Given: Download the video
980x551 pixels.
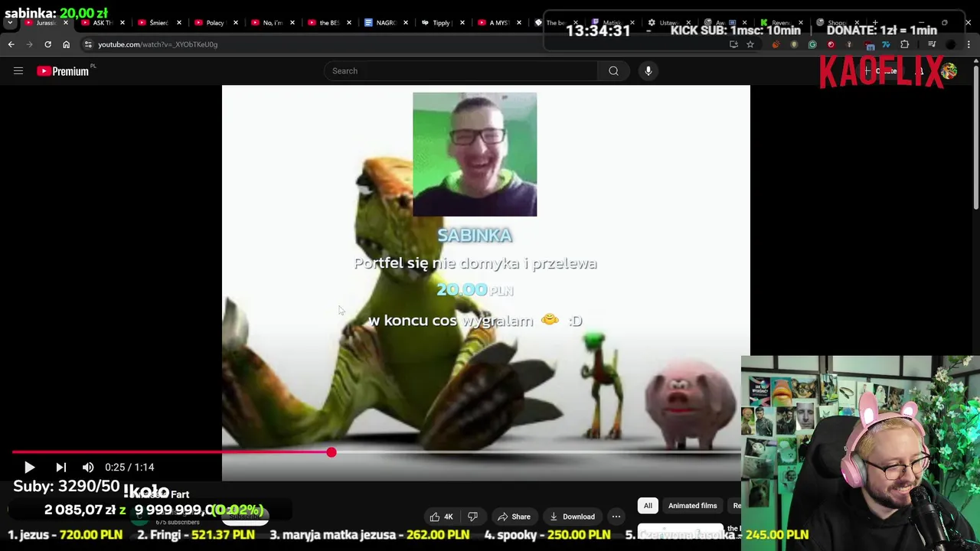Looking at the screenshot, I should [x=572, y=517].
